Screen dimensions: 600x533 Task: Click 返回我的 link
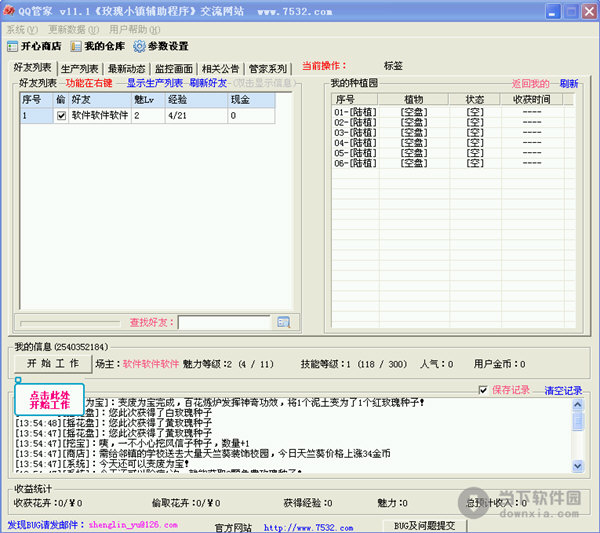(x=531, y=83)
